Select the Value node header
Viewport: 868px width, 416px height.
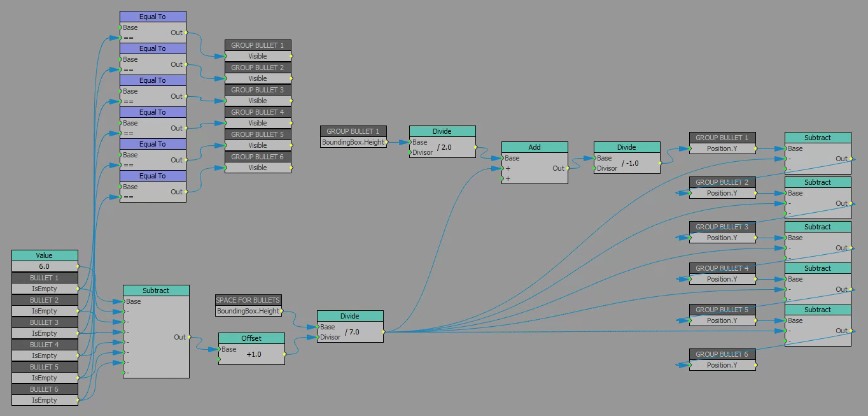pos(45,255)
